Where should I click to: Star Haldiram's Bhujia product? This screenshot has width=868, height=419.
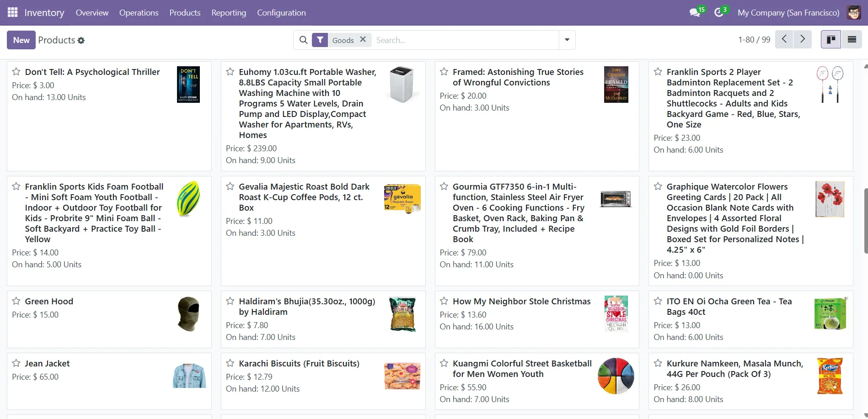[230, 301]
